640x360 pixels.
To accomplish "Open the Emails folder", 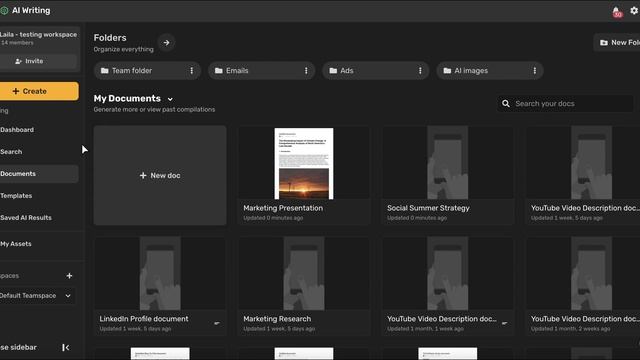I will point(261,71).
